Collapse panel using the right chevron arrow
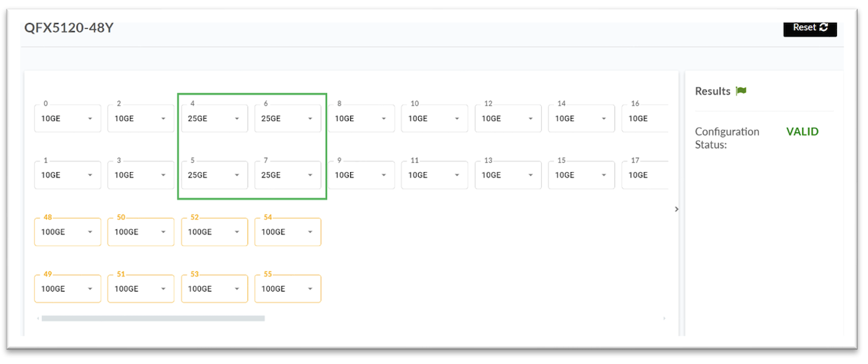 tap(676, 209)
